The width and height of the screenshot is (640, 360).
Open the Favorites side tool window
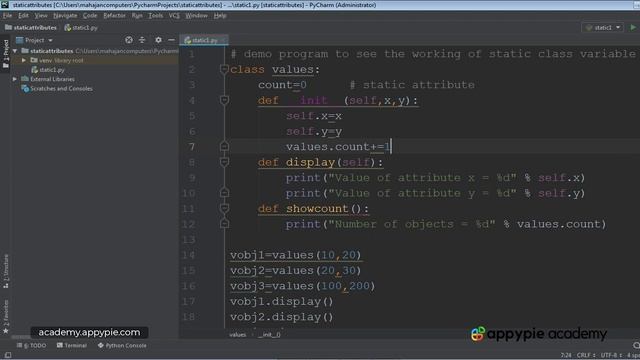point(5,317)
